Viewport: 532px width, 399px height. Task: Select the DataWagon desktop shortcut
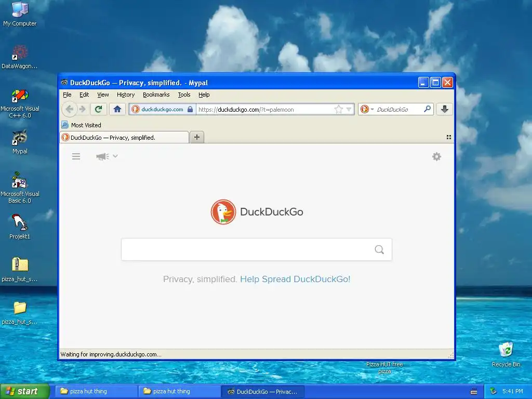(x=19, y=57)
